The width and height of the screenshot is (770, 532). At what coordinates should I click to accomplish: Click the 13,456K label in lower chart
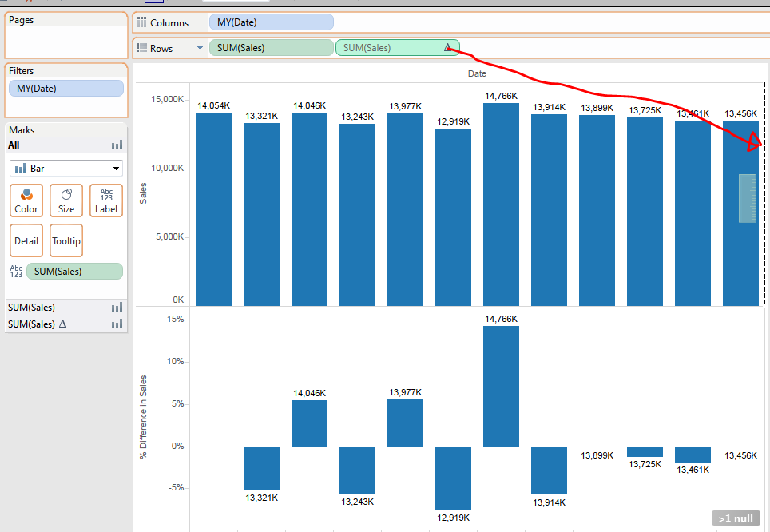point(740,455)
